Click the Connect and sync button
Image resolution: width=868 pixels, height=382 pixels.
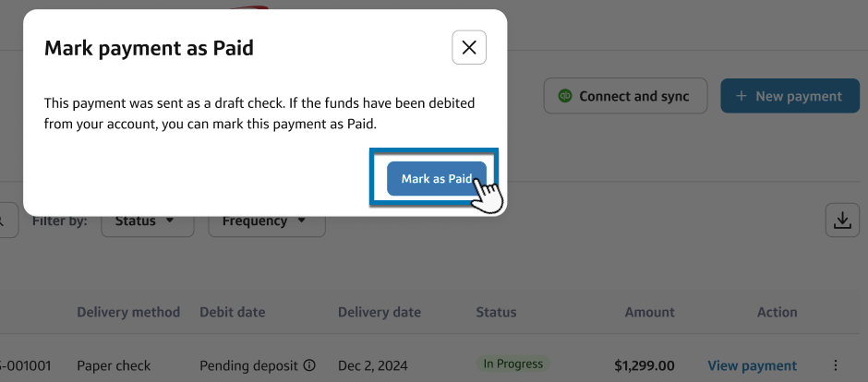[625, 96]
